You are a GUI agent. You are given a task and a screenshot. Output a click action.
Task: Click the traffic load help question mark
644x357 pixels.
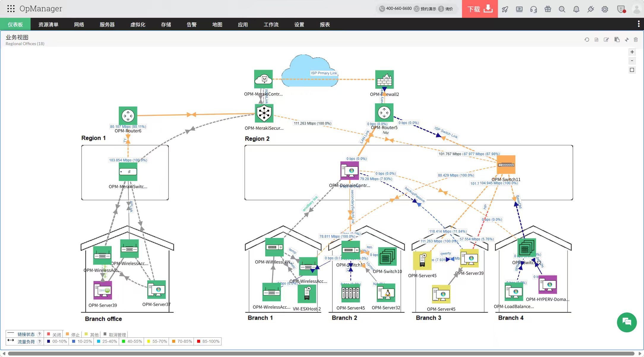(39, 342)
